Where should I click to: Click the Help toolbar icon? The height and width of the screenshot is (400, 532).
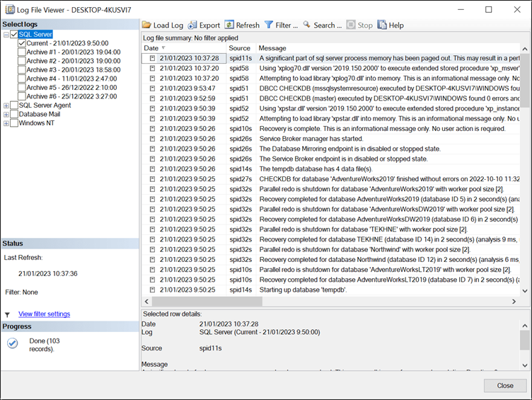tap(382, 25)
